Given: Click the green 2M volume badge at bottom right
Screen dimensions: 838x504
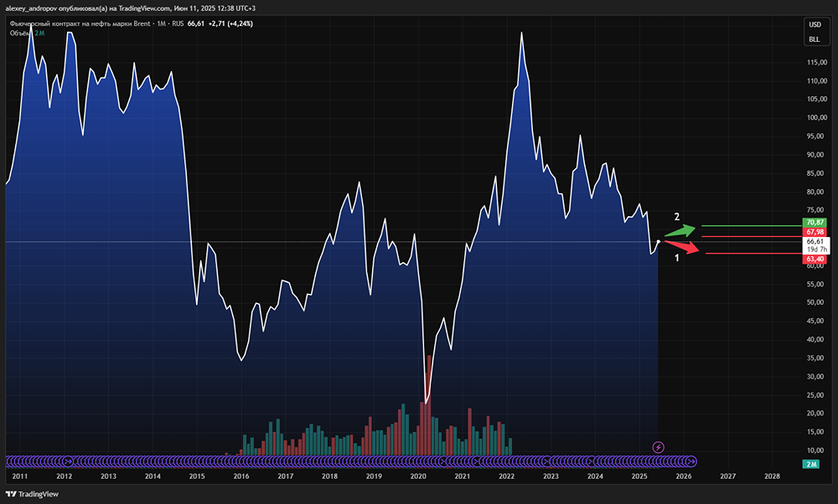Looking at the screenshot, I should [x=811, y=465].
